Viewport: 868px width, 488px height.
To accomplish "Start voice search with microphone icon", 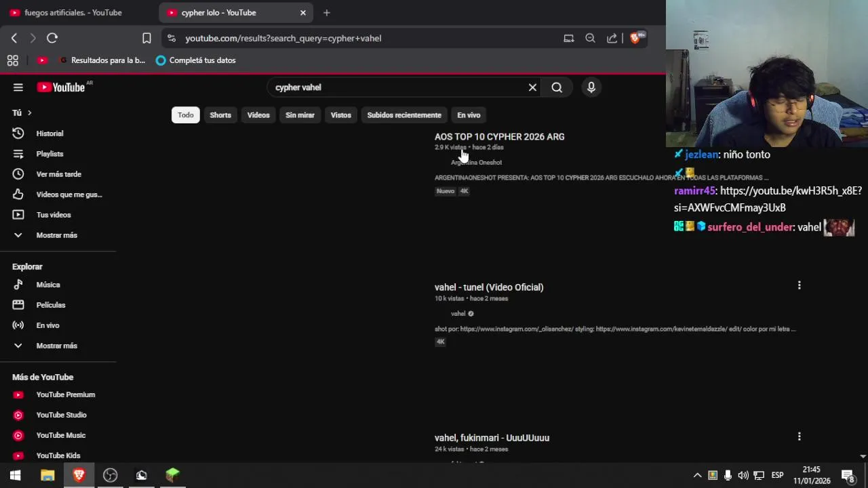I will pos(591,87).
